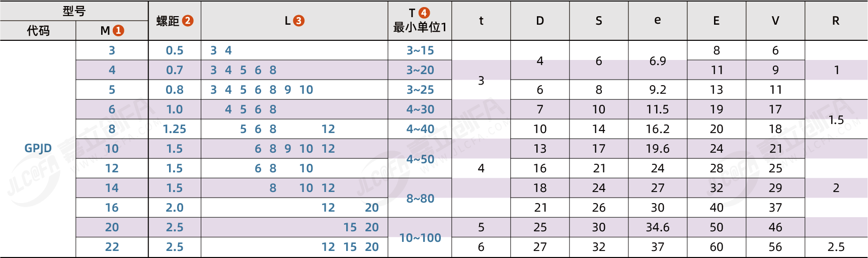
Task: Select the 19.6 value in e column
Action: 658,149
